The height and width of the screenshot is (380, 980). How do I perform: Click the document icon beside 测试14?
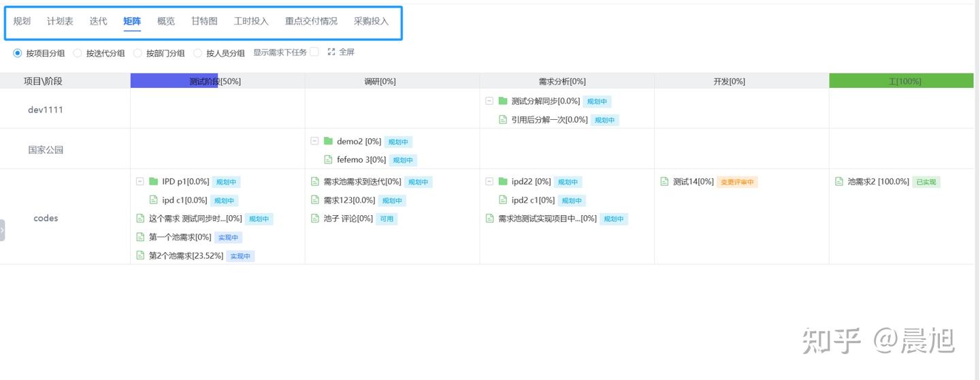(x=664, y=182)
